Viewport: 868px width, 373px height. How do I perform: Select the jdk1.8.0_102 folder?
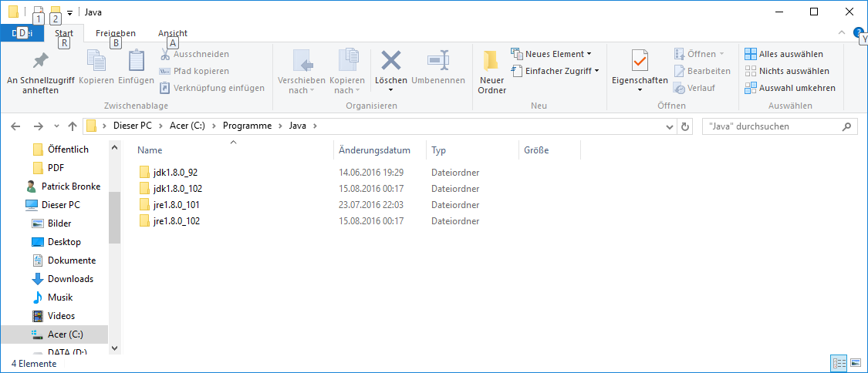coord(177,188)
